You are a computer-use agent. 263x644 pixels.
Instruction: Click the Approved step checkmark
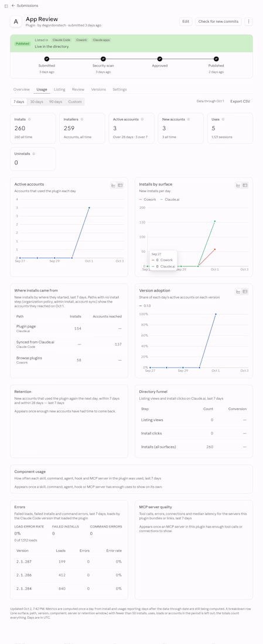[160, 59]
